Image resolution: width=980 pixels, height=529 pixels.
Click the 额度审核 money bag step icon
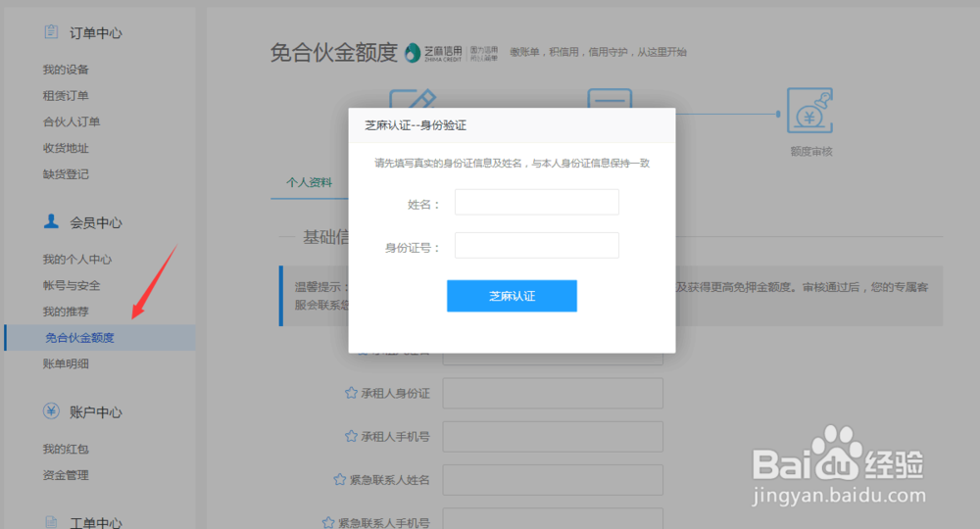pos(810,110)
